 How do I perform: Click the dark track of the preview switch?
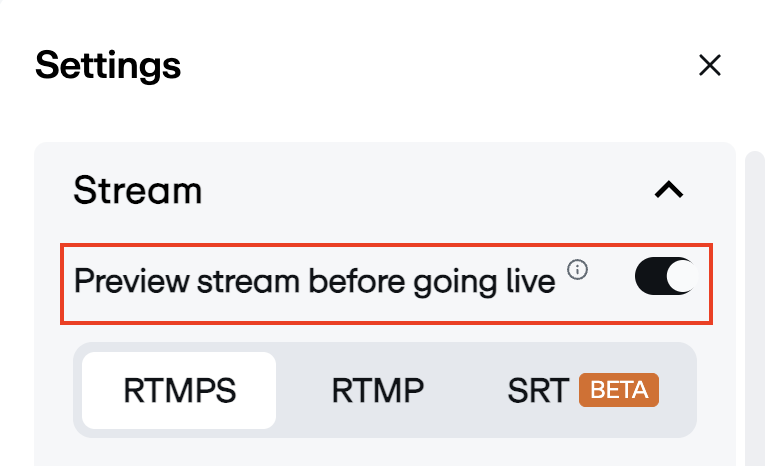tap(648, 277)
